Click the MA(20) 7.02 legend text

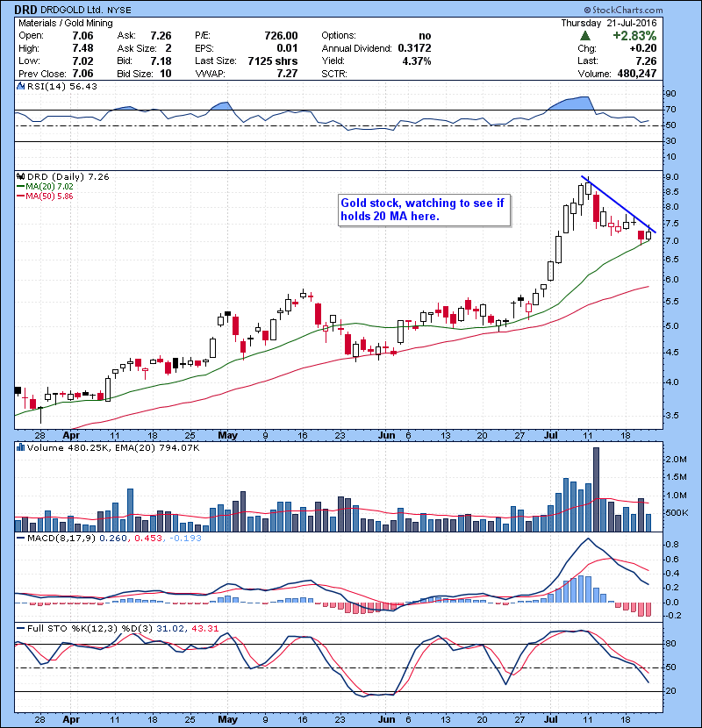point(49,187)
